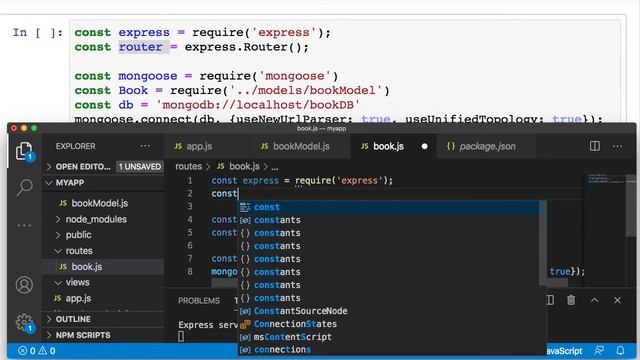Kill terminal with trash icon

tap(571, 300)
